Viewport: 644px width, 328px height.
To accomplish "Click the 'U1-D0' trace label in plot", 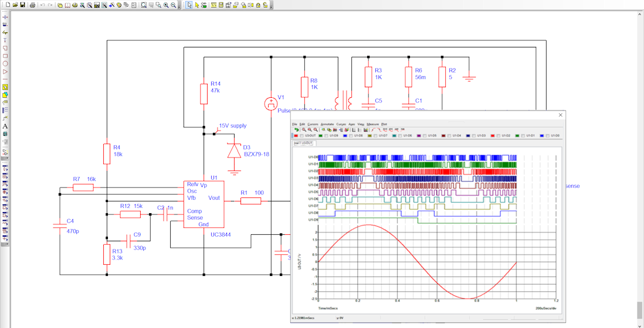I will point(313,157).
